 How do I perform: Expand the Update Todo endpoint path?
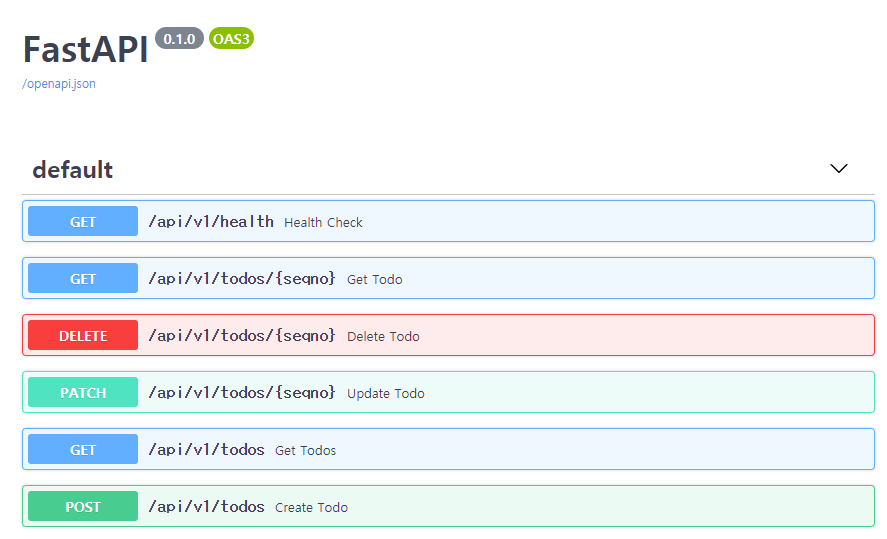(x=242, y=393)
